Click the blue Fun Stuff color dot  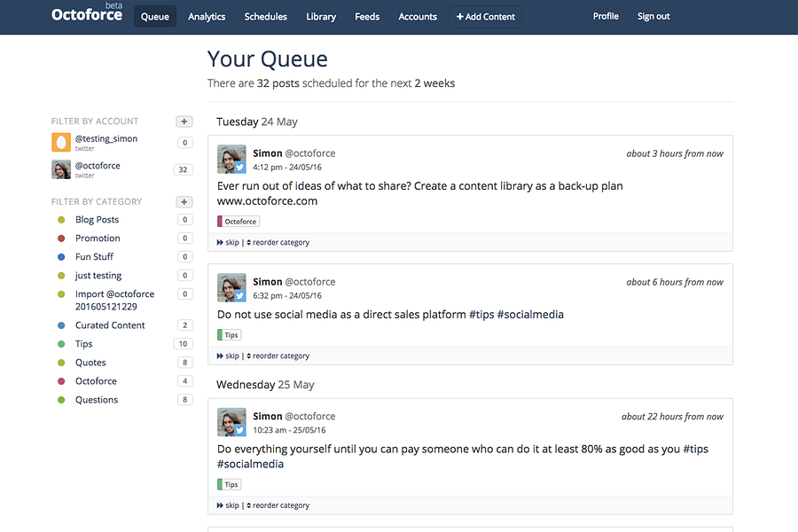click(x=61, y=257)
